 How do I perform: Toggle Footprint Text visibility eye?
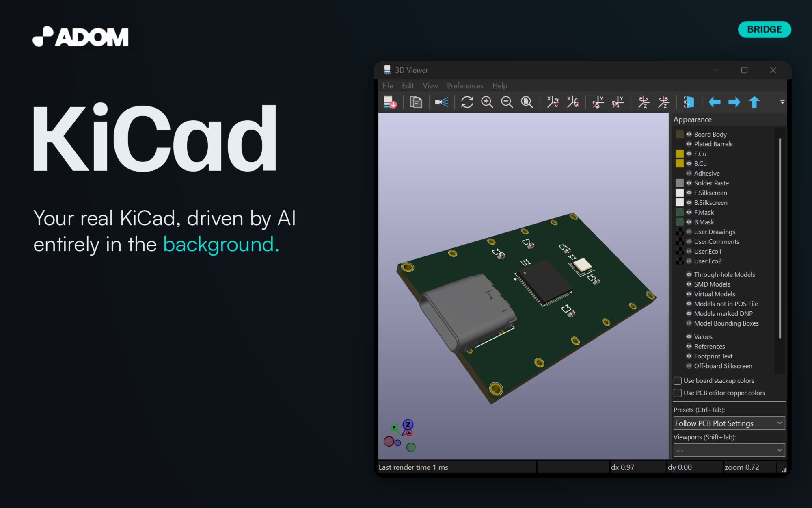point(689,356)
